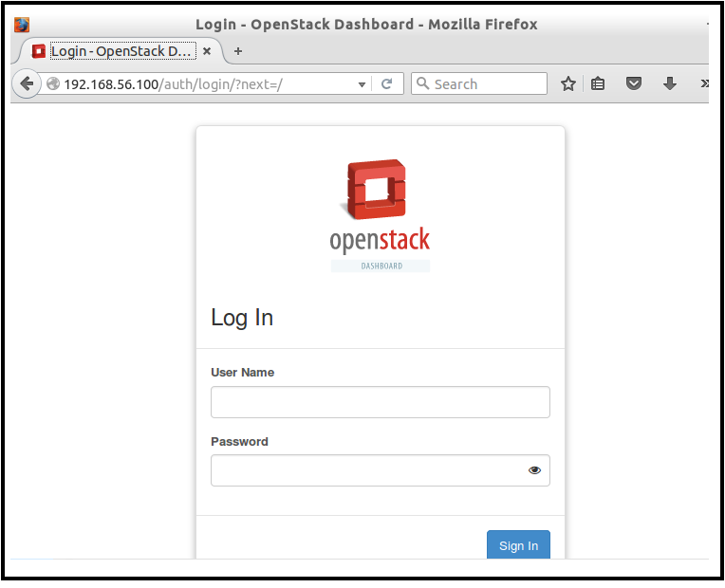
Task: Open the downloads arrow icon
Action: pyautogui.click(x=670, y=83)
